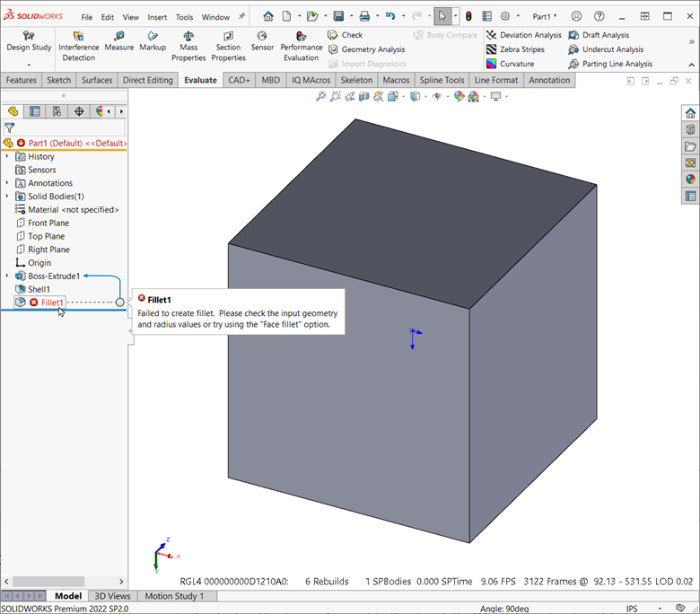
Task: Switch to PropertyManager tab
Action: [34, 111]
